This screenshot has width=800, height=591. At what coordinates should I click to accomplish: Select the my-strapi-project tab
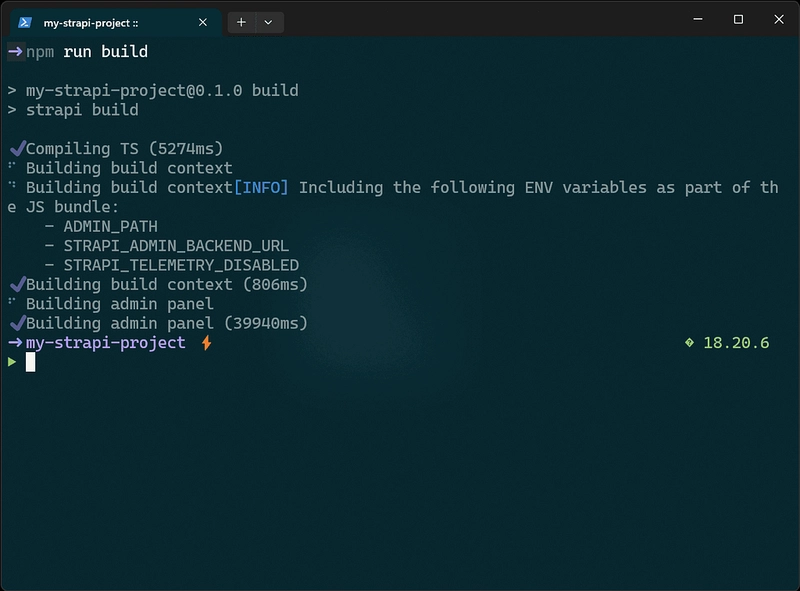point(116,22)
